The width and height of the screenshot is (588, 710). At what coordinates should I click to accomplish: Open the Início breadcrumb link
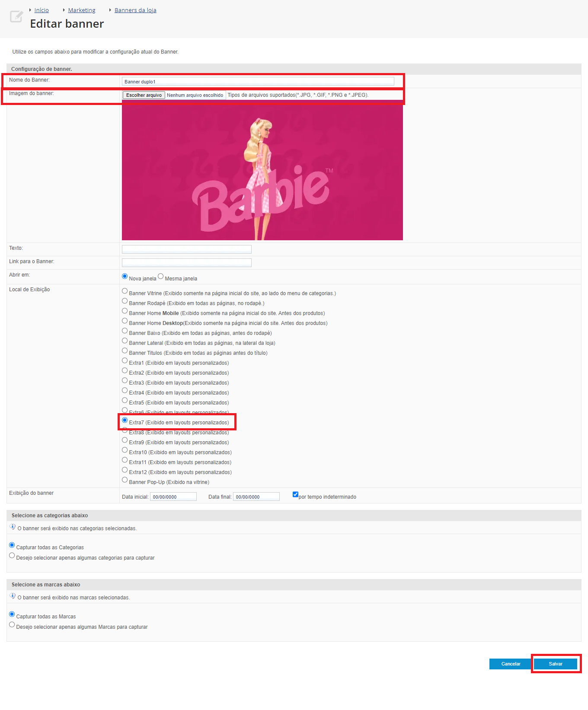[42, 10]
